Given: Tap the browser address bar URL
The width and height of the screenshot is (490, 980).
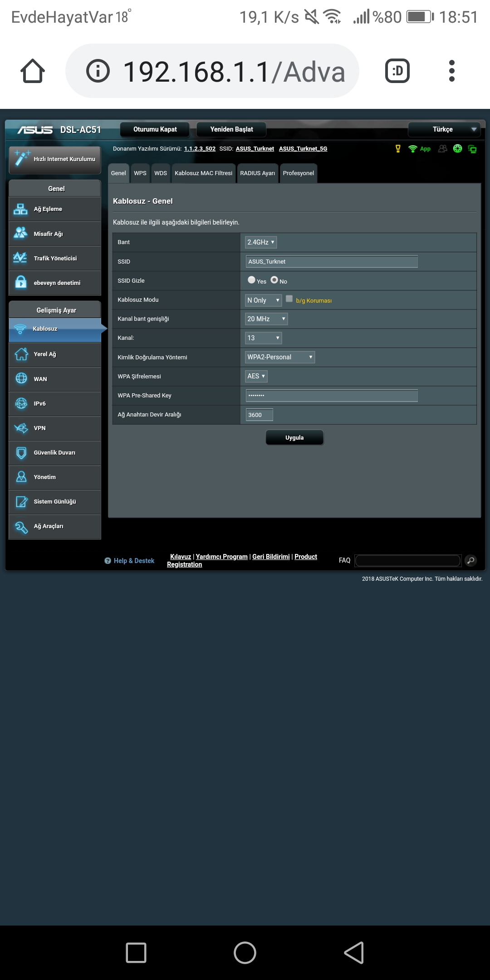Looking at the screenshot, I should point(234,72).
